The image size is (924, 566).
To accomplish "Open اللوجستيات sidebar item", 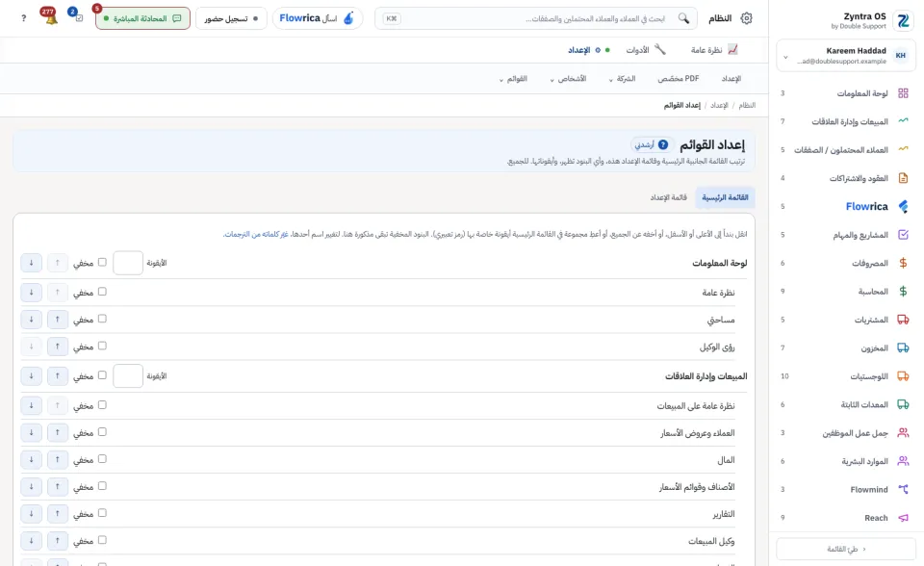I will (x=846, y=376).
